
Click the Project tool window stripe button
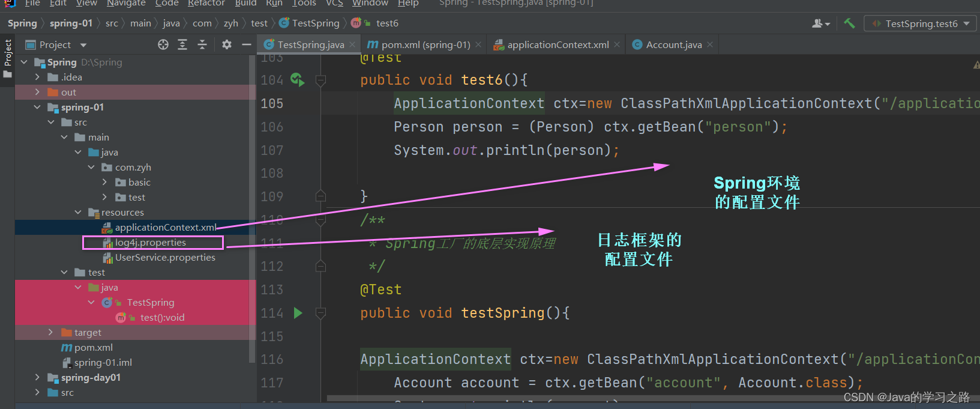coord(7,59)
